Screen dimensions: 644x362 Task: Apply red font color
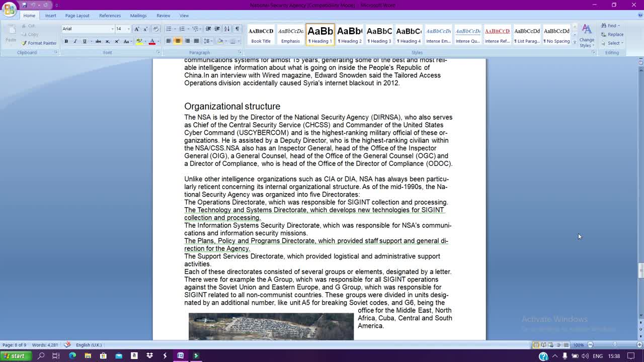click(152, 41)
